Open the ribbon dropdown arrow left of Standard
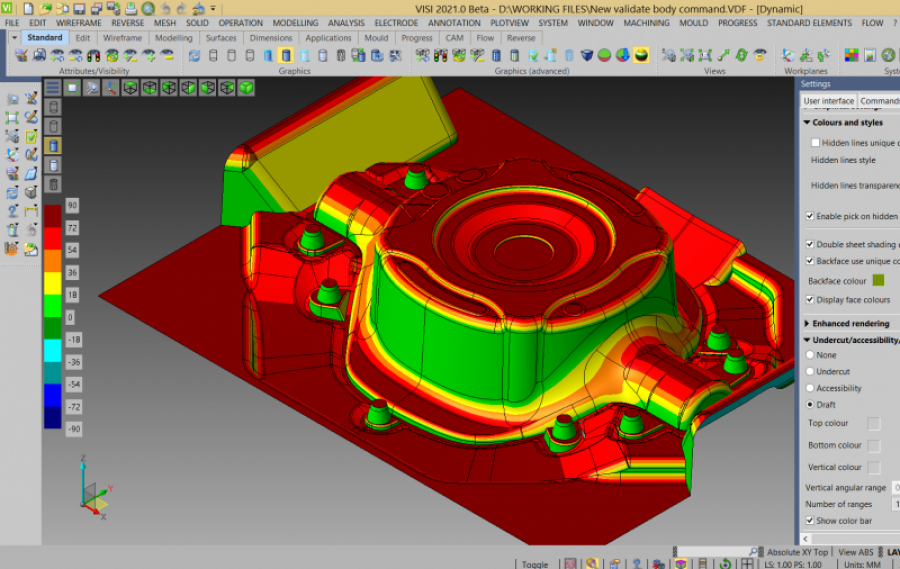Image resolution: width=900 pixels, height=569 pixels. [x=14, y=37]
